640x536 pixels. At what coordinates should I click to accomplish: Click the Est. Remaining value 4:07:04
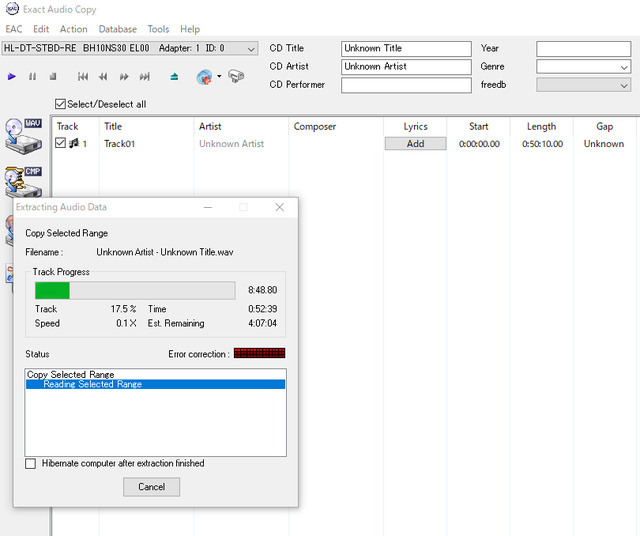[262, 323]
